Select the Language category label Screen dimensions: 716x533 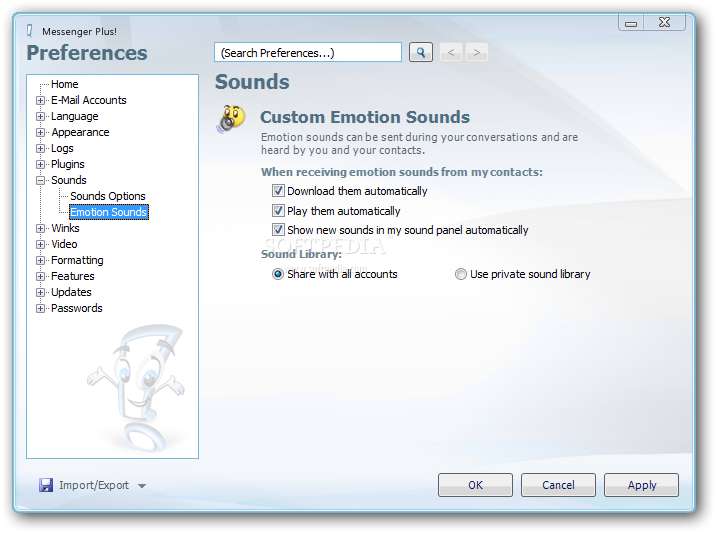[x=74, y=116]
